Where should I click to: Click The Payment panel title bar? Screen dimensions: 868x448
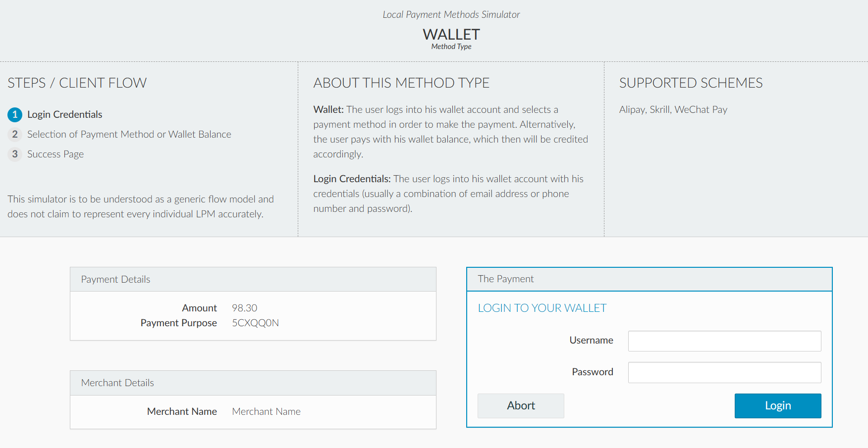pos(505,279)
